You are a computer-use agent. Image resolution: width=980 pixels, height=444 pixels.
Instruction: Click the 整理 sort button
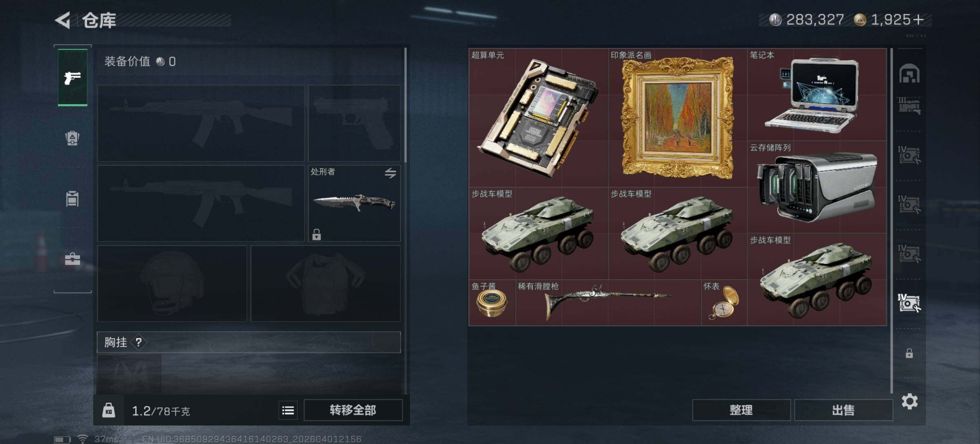(741, 410)
